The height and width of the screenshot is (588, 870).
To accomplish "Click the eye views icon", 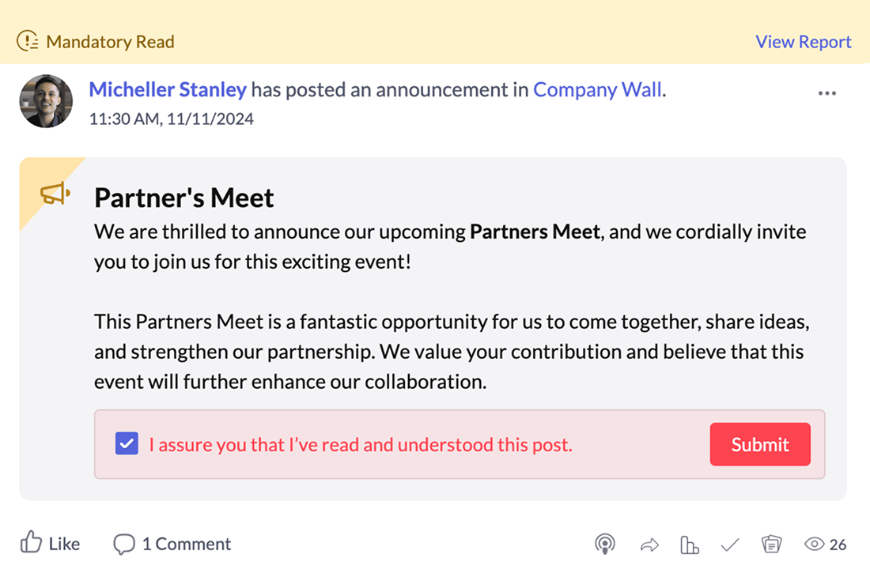I will tap(814, 544).
